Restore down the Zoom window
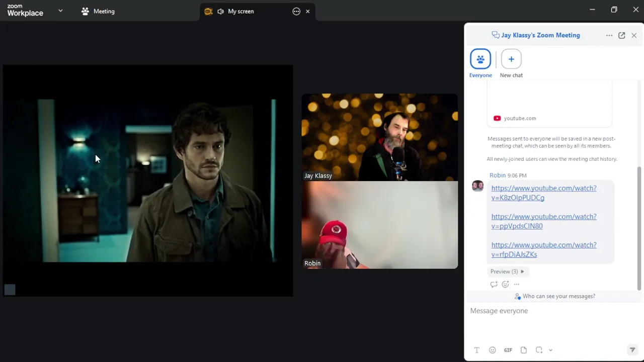This screenshot has height=362, width=644. pyautogui.click(x=614, y=10)
